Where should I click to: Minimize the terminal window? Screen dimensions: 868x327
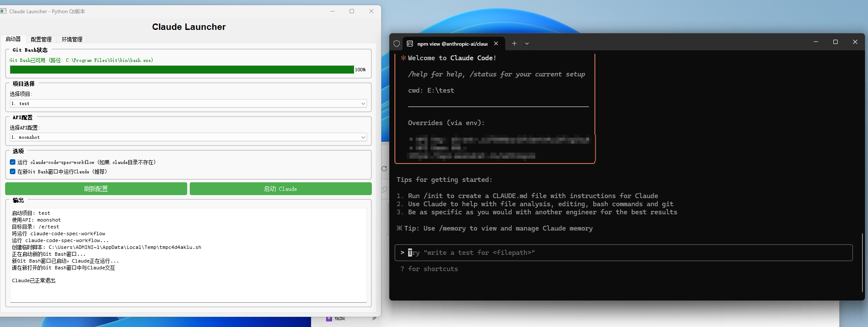[816, 42]
